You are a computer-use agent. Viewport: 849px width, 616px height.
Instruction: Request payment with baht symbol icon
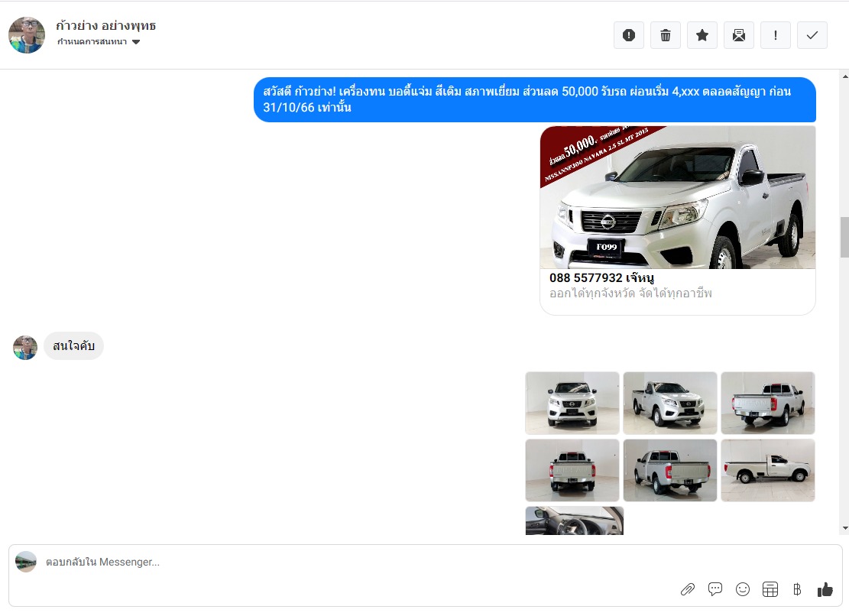797,589
